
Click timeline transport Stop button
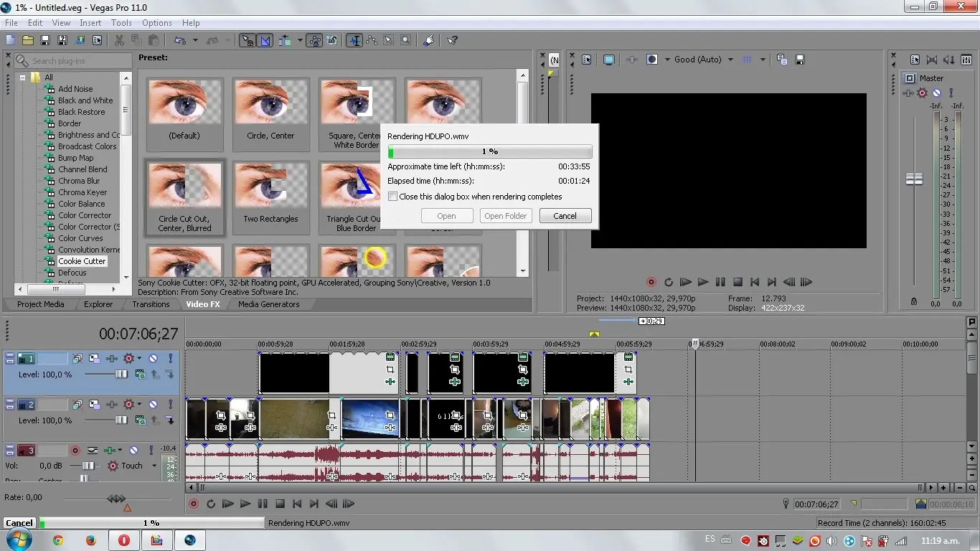point(280,504)
